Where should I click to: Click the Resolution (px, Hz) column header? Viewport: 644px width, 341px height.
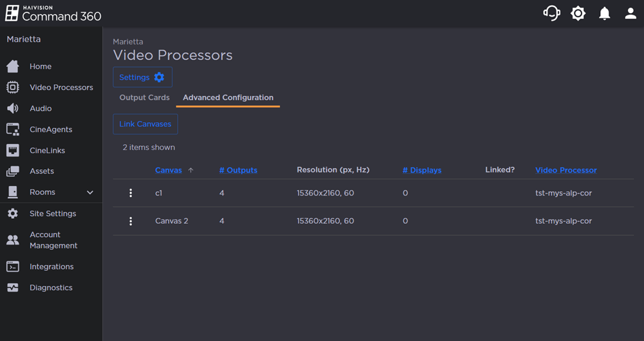pyautogui.click(x=333, y=169)
